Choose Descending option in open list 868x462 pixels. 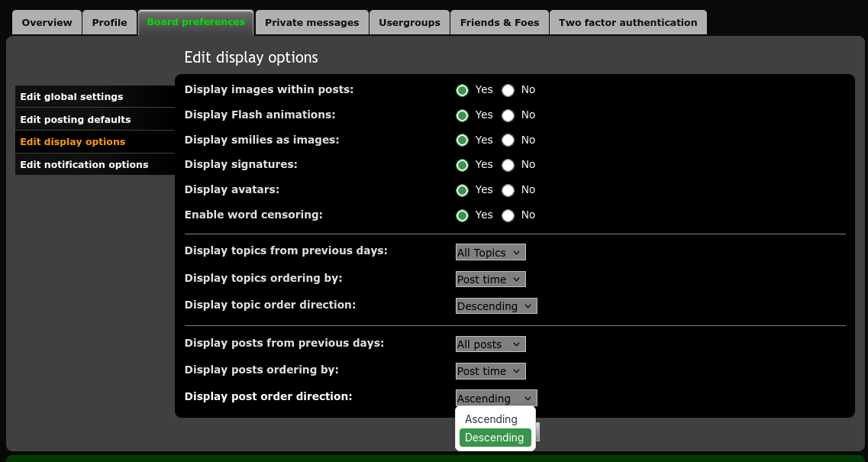tap(495, 438)
